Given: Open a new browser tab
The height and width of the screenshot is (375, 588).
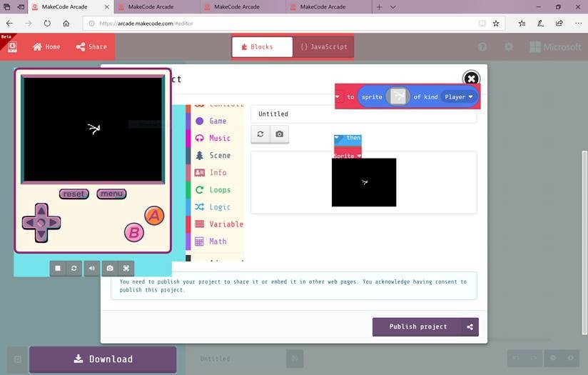Looking at the screenshot, I should tap(379, 6).
